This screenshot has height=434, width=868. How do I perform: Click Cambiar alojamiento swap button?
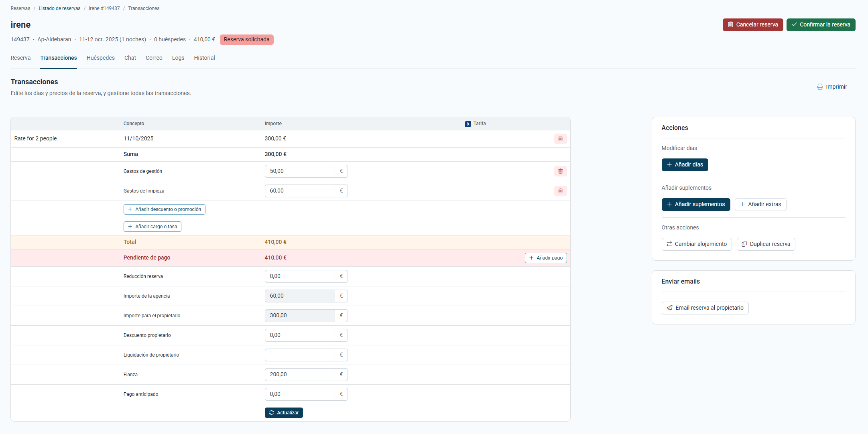coord(696,244)
